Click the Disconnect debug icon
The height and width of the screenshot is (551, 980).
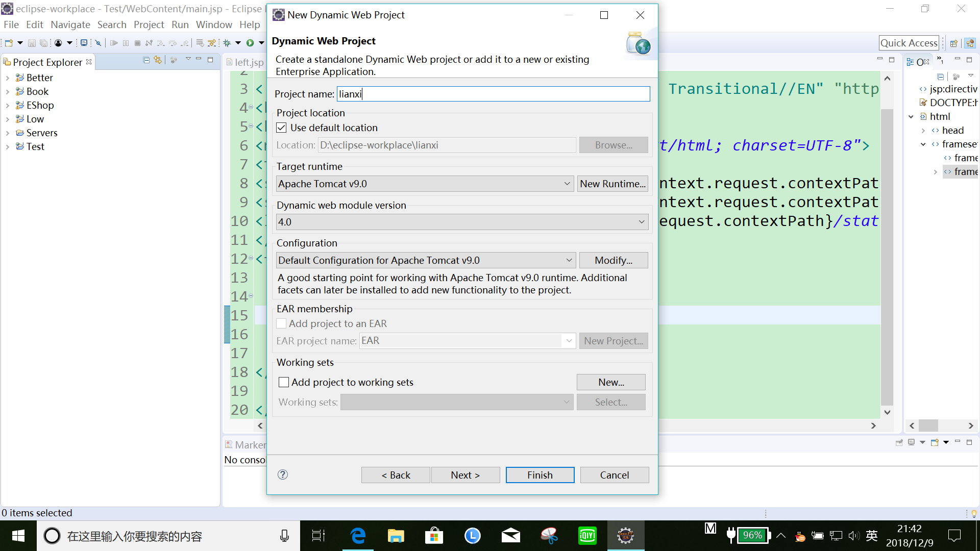pyautogui.click(x=149, y=43)
